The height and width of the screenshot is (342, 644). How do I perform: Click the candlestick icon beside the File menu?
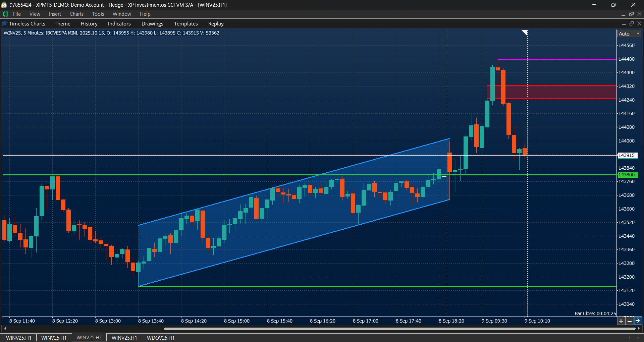(5, 14)
